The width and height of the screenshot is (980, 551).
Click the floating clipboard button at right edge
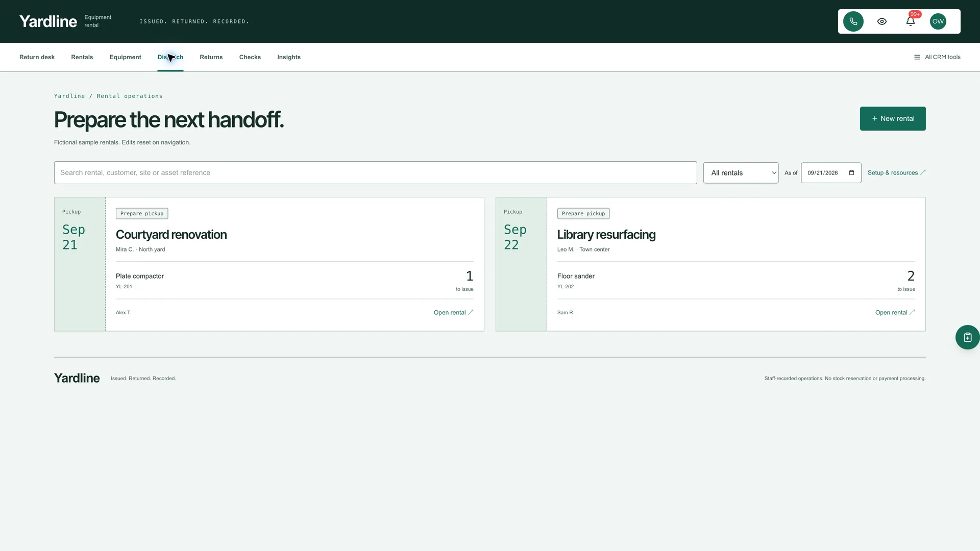tap(967, 337)
